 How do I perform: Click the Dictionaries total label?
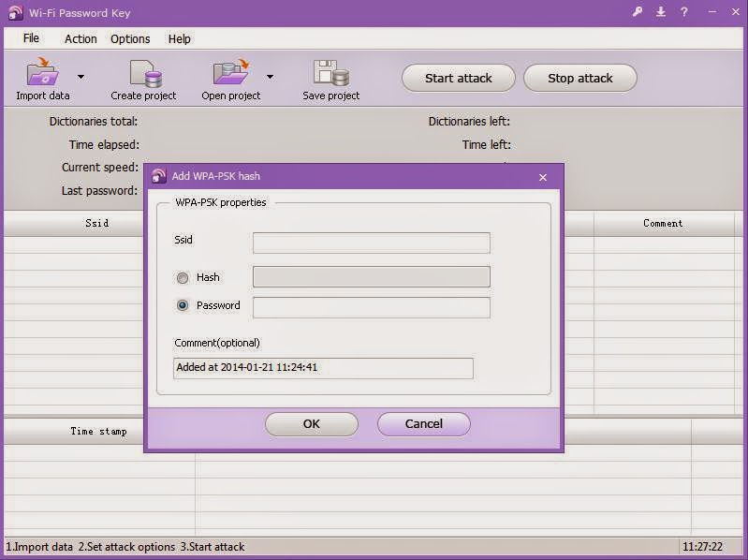coord(94,122)
